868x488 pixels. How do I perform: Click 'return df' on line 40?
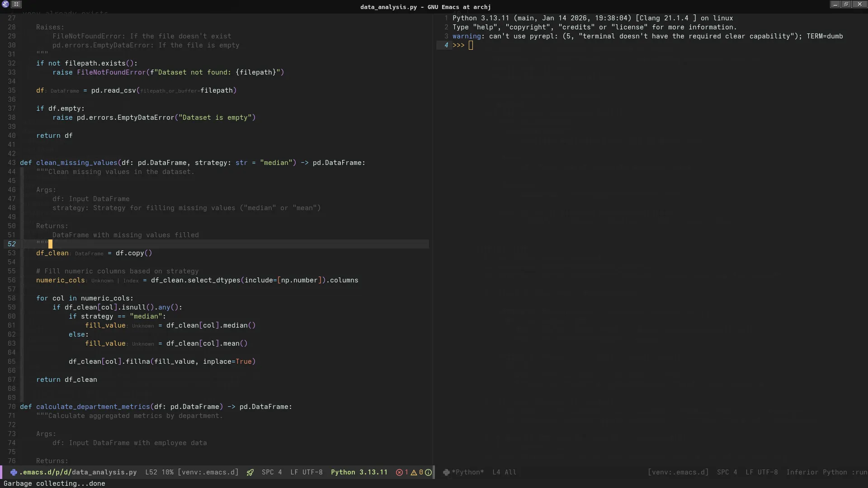pyautogui.click(x=54, y=136)
